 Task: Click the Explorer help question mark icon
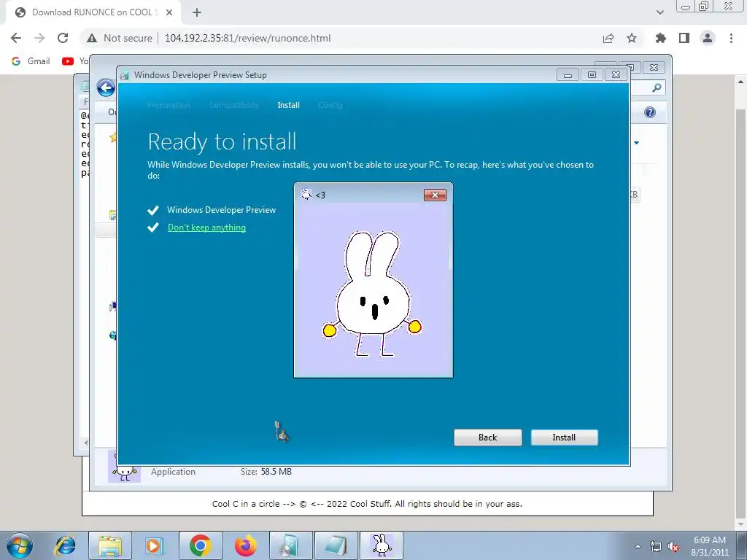point(650,112)
